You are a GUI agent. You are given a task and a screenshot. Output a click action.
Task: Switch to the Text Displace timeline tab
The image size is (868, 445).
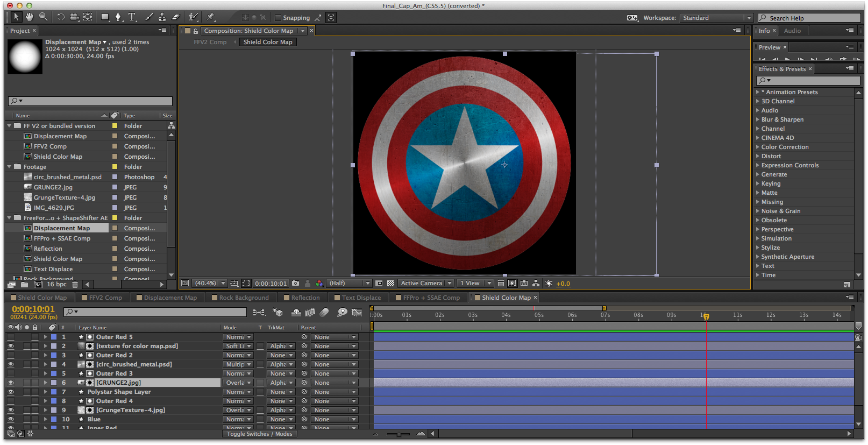[x=361, y=298]
